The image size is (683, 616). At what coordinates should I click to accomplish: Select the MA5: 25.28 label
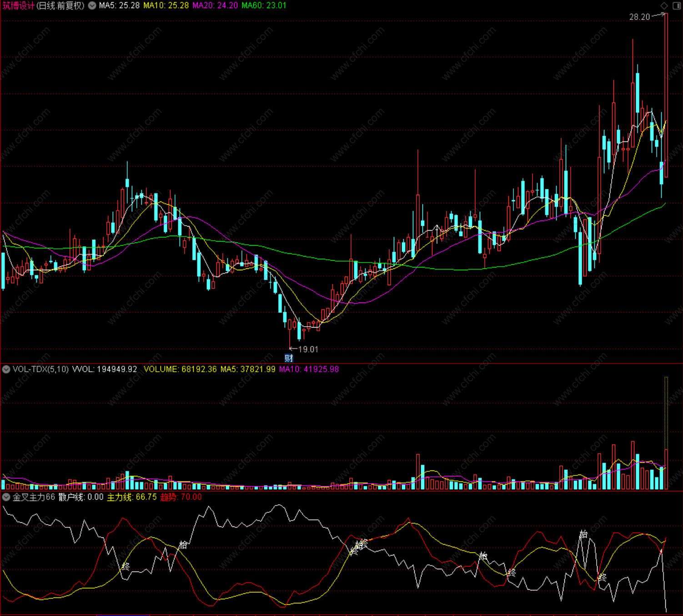coord(119,5)
